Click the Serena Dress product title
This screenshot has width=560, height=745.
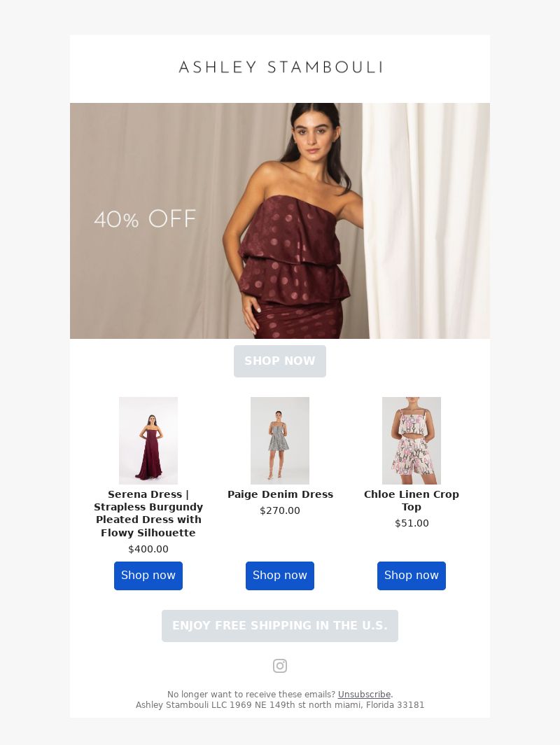[148, 514]
